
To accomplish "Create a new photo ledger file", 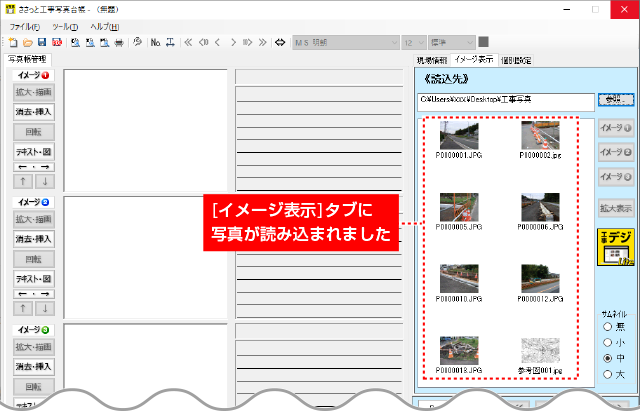I will pos(13,42).
